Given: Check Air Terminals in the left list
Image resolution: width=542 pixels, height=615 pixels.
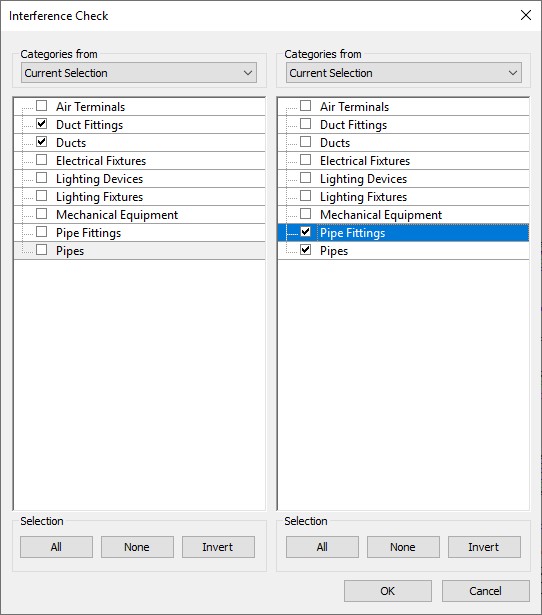Looking at the screenshot, I should click(x=42, y=106).
